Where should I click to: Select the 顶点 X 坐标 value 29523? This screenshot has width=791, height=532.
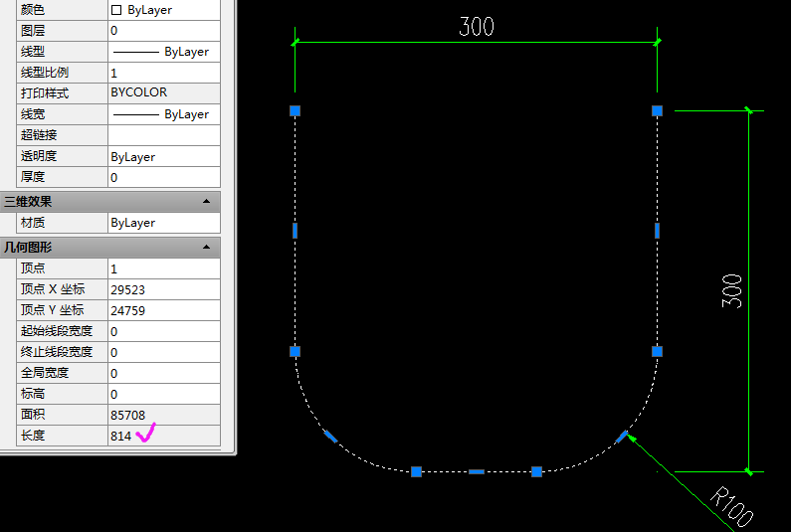[x=164, y=289]
